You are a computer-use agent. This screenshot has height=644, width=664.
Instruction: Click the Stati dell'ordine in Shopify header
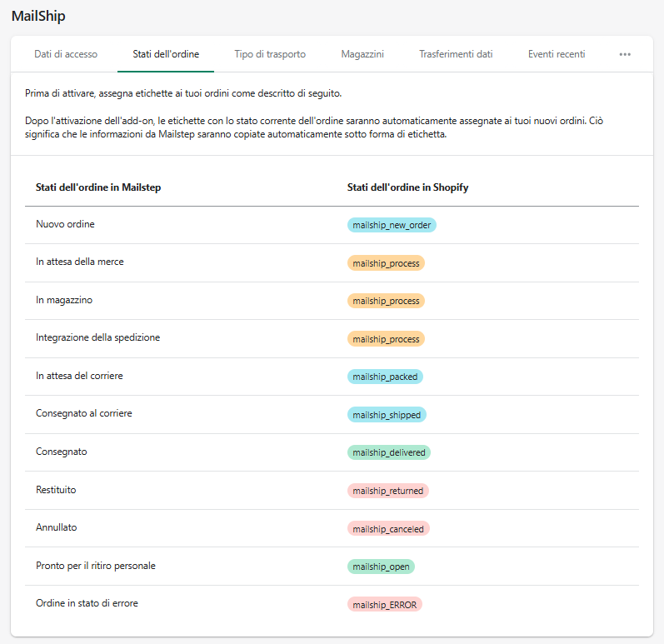[x=407, y=187]
